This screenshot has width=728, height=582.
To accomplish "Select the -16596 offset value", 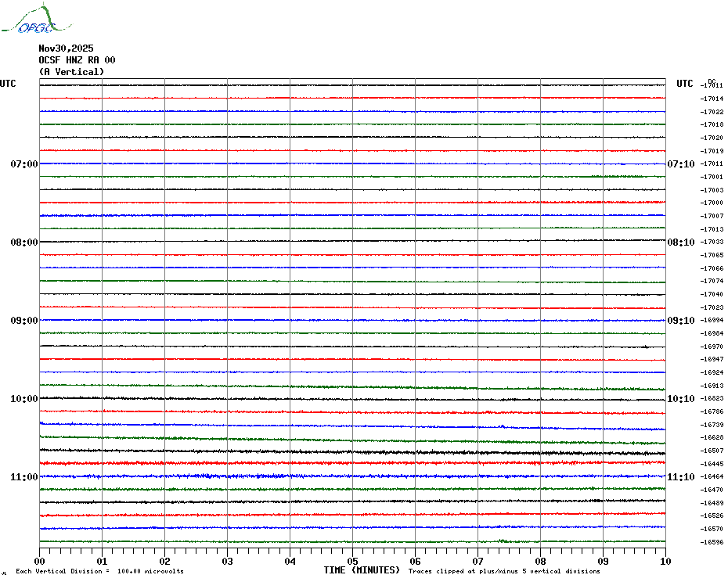I will click(712, 542).
